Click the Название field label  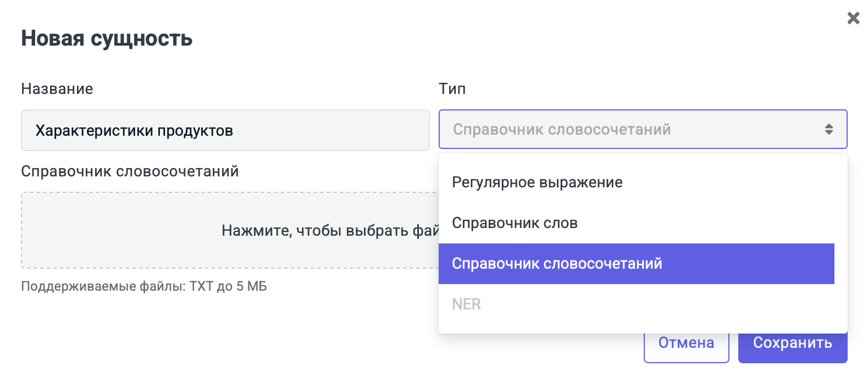[x=57, y=89]
